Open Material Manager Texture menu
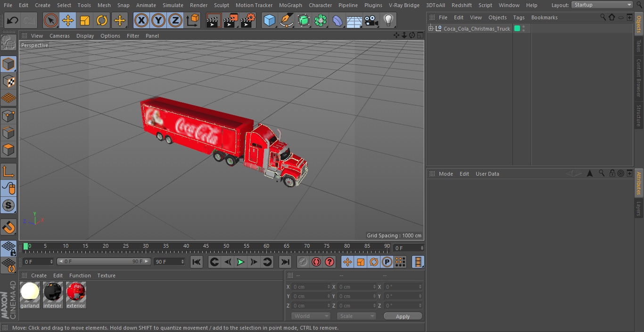The width and height of the screenshot is (644, 332). click(x=106, y=275)
